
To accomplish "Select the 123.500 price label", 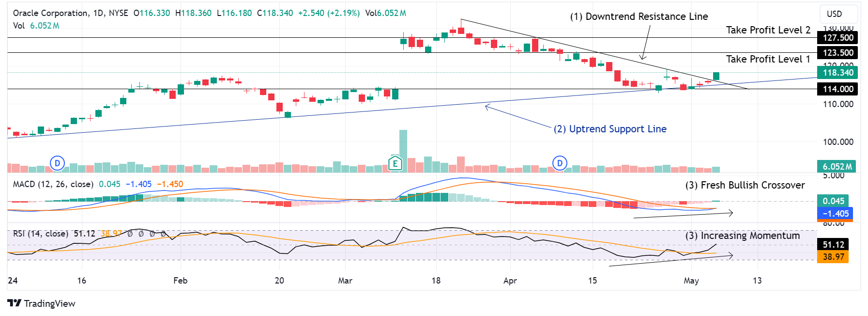I will tap(838, 53).
